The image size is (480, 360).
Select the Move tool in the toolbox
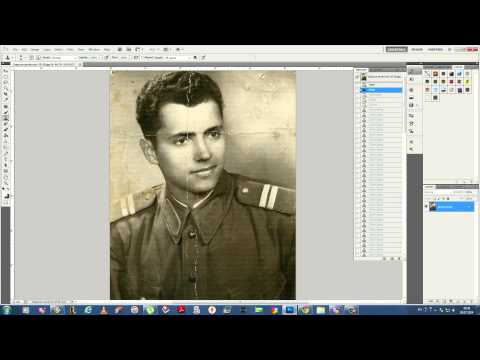click(x=6, y=70)
